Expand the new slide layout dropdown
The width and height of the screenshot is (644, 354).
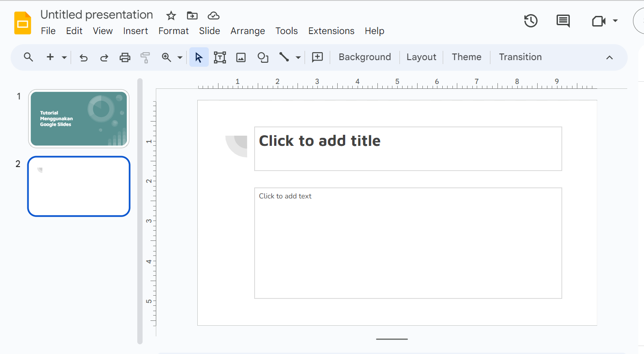pyautogui.click(x=64, y=57)
